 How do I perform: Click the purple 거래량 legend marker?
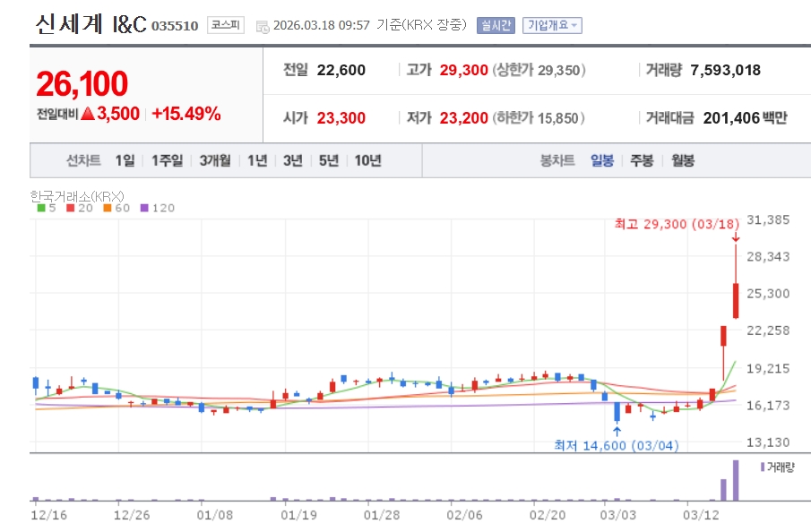point(763,468)
